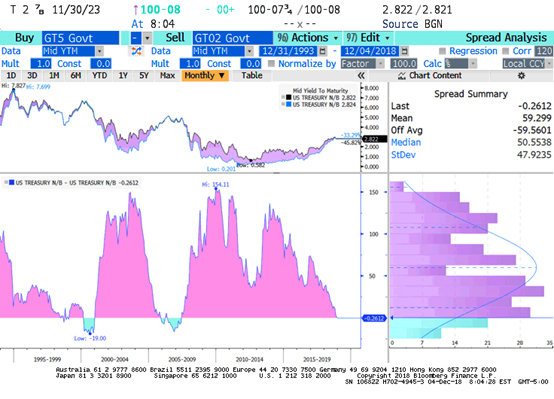Collapse side panel with double chevron icon
Image resolution: width=554 pixels, height=399 pixels.
(x=361, y=76)
